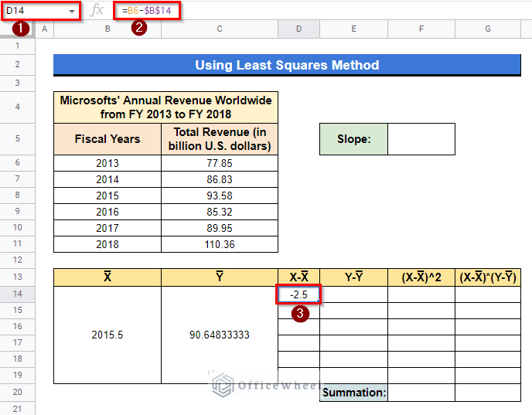Select column F header
The image size is (532, 415).
point(421,29)
